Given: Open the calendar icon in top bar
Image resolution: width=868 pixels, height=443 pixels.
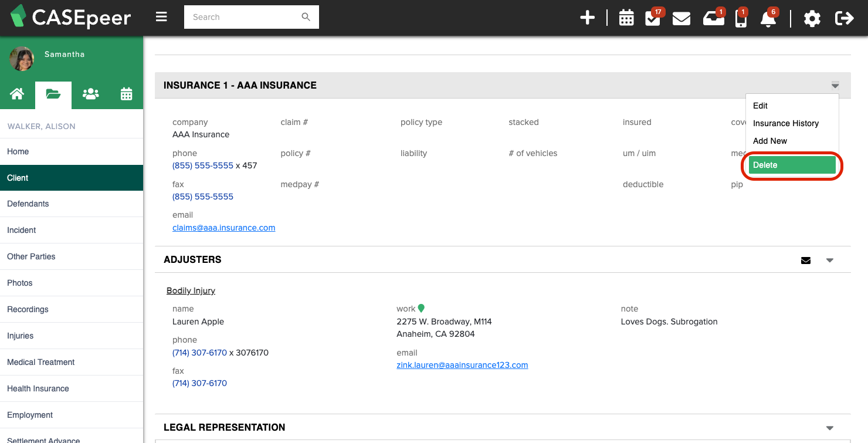Looking at the screenshot, I should click(x=626, y=18).
